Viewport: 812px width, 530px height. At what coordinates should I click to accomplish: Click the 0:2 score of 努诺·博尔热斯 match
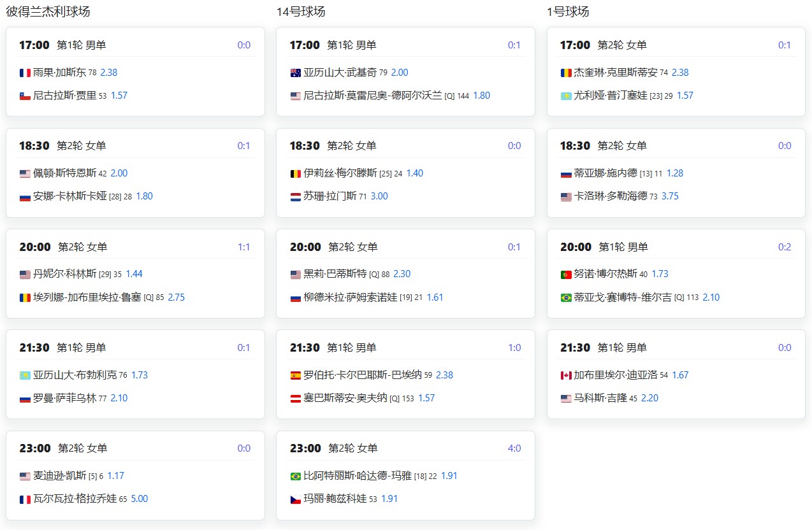tap(784, 247)
